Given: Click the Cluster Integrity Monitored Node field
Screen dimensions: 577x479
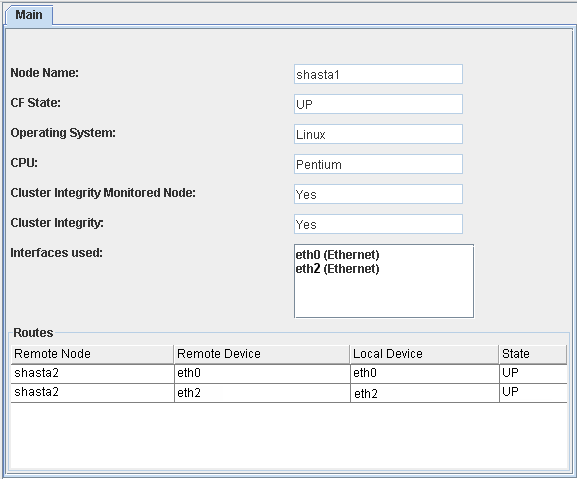Looking at the screenshot, I should (378, 194).
